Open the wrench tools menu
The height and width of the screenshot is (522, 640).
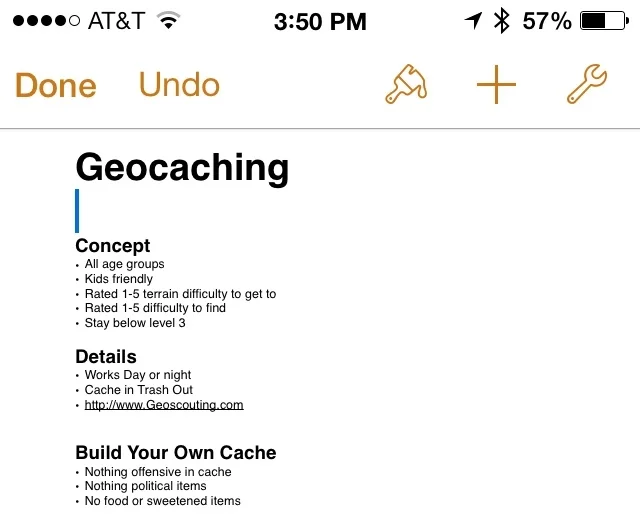586,85
